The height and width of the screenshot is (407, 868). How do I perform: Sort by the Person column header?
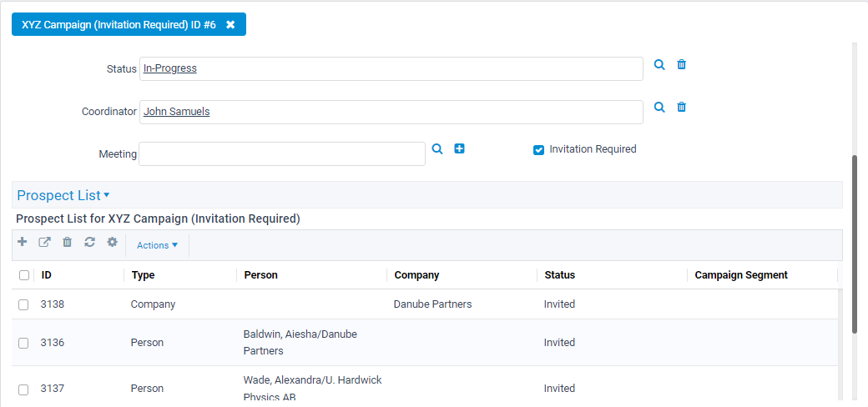coord(260,275)
